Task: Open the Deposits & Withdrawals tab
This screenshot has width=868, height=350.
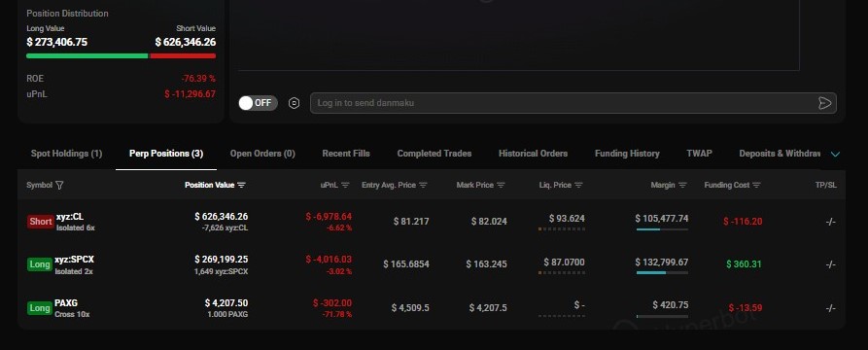Action: [780, 154]
